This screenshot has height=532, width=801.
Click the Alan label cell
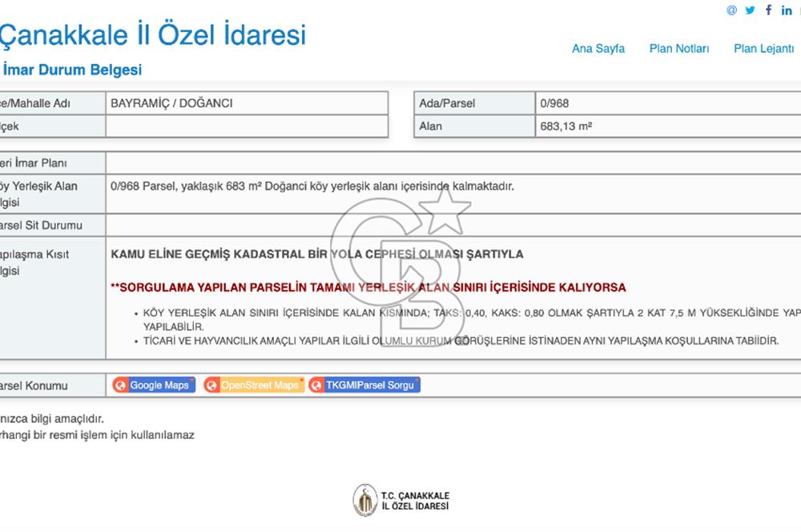click(474, 127)
